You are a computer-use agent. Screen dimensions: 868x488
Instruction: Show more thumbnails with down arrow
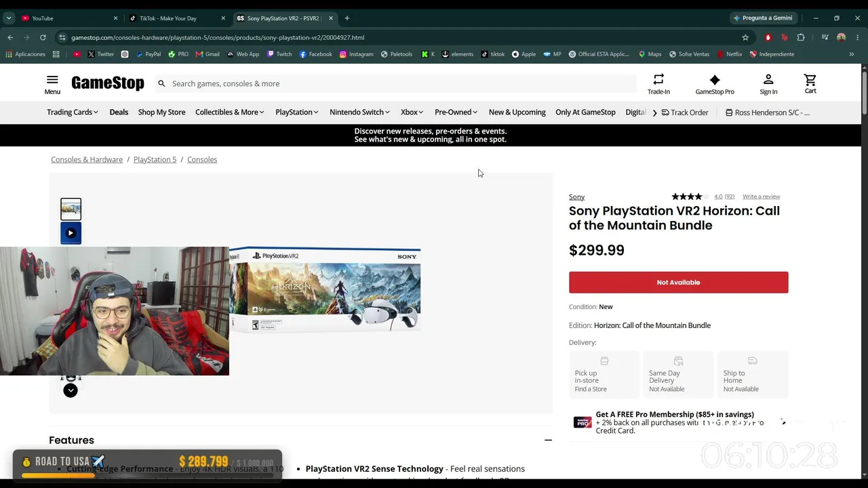(x=71, y=390)
